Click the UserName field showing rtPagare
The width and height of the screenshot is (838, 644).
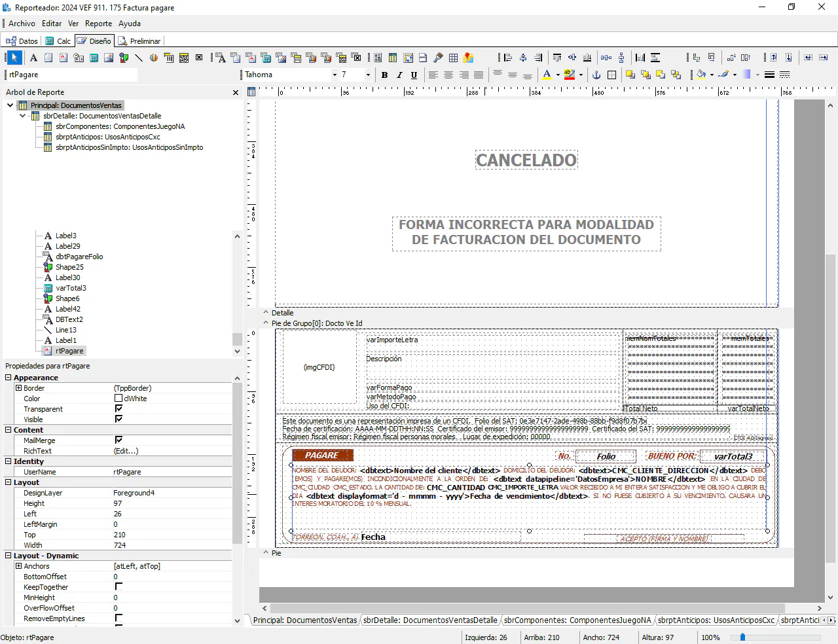(x=172, y=472)
